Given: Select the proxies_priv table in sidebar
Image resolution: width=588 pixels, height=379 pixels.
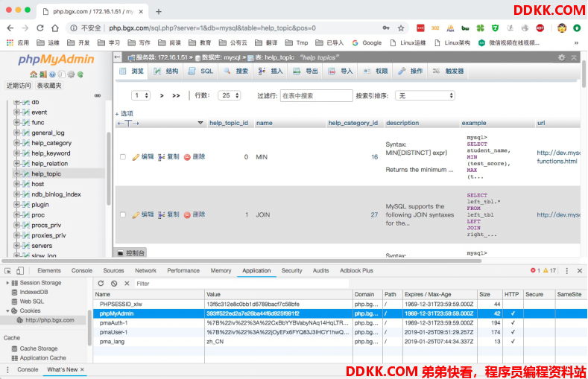Looking at the screenshot, I should point(48,235).
